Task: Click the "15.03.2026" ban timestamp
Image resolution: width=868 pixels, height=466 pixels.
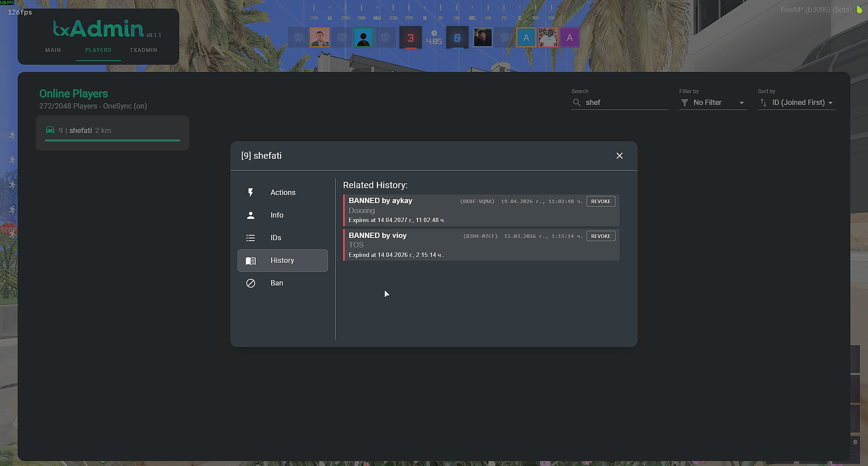Action: [x=544, y=236]
